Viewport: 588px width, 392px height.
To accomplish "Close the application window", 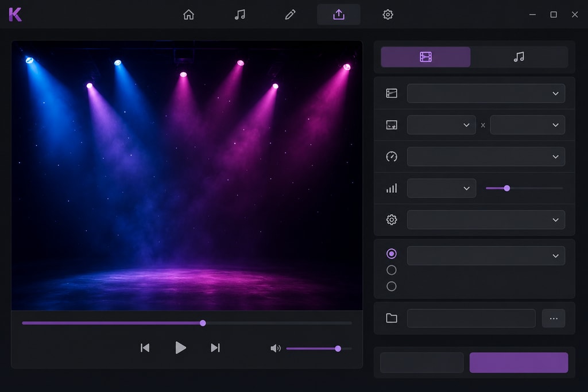I will pyautogui.click(x=574, y=14).
